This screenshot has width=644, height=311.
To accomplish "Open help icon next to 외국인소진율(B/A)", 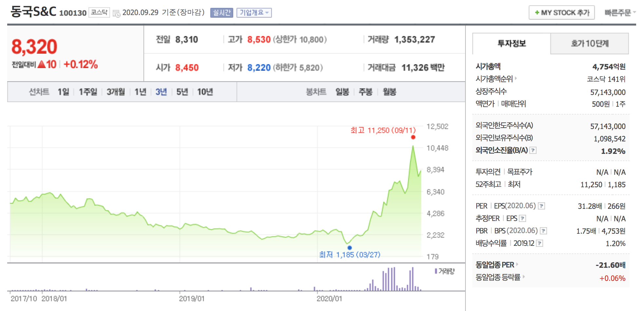I will 533,150.
